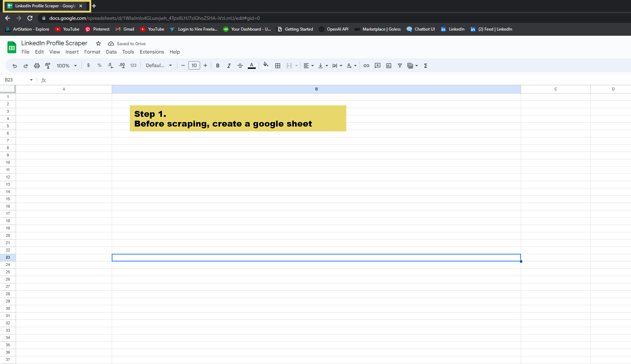Open Pinterest bookmark
This screenshot has width=631, height=364.
point(97,29)
